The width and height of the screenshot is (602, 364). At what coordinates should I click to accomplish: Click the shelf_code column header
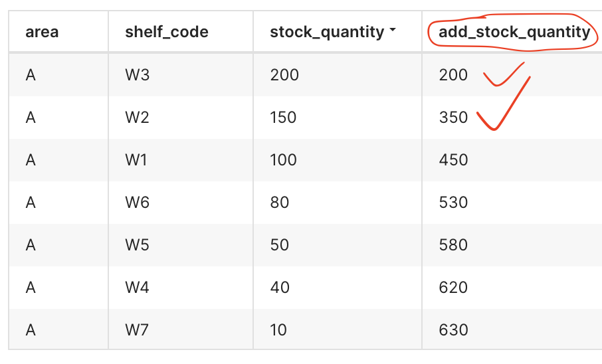coord(166,32)
